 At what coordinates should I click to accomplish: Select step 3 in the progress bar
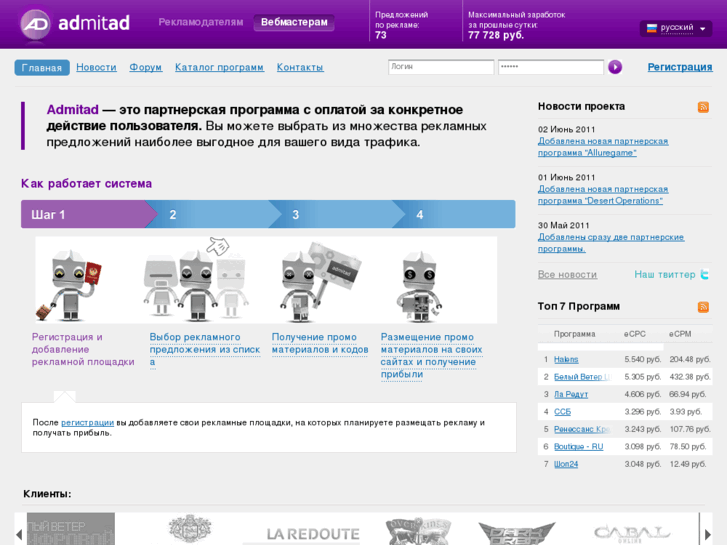pyautogui.click(x=337, y=214)
